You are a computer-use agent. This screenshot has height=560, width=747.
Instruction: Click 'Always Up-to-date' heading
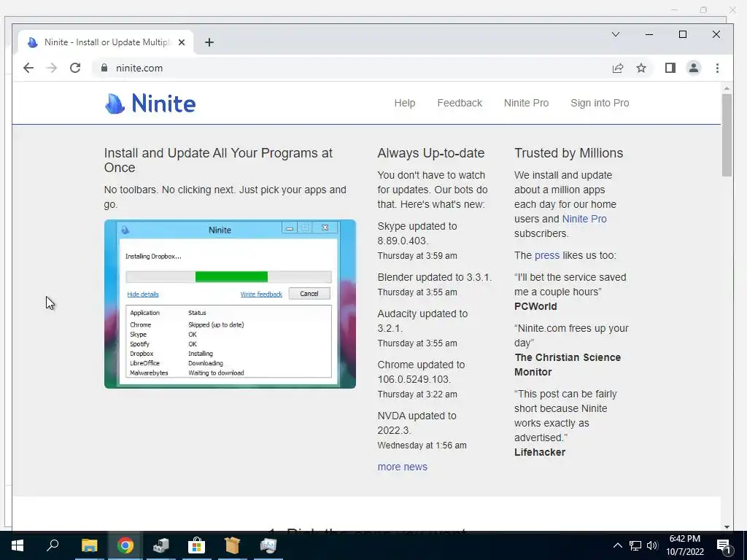pyautogui.click(x=430, y=153)
